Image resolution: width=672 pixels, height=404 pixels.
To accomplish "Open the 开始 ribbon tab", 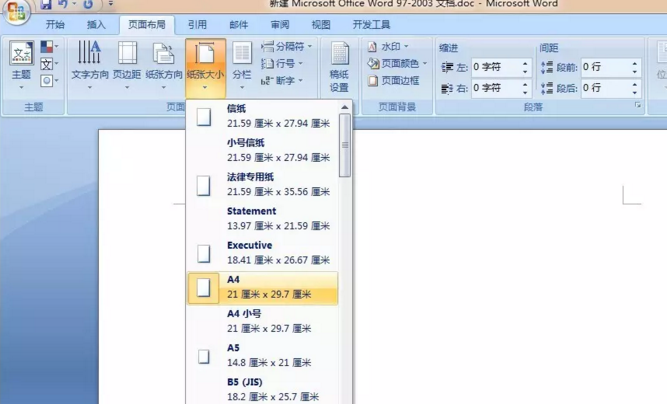I will coord(55,25).
